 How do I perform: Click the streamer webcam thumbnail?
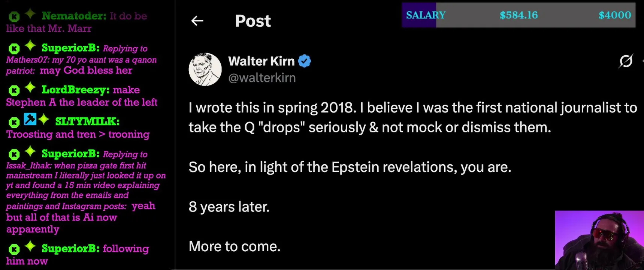(x=599, y=240)
